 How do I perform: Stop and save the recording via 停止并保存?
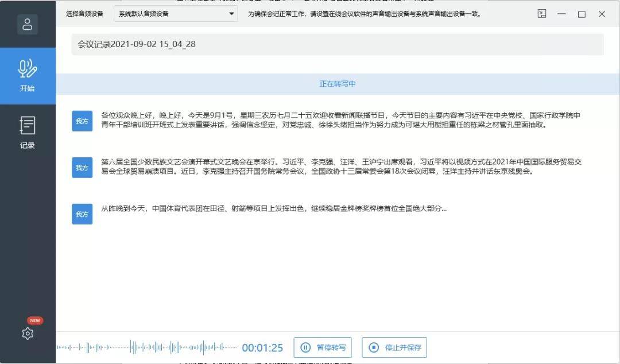394,347
